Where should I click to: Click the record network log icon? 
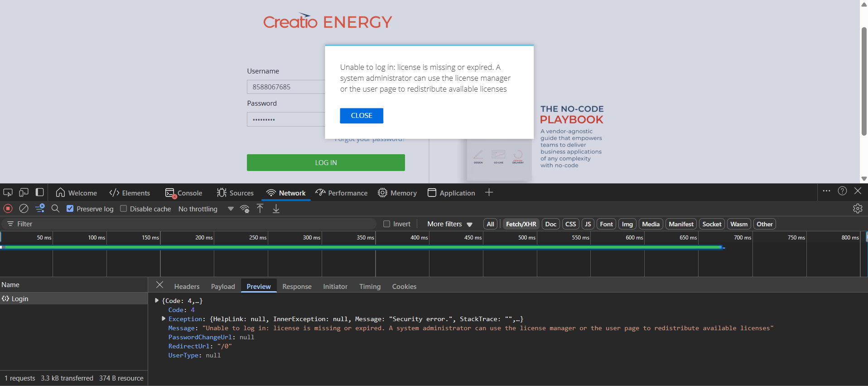point(8,209)
